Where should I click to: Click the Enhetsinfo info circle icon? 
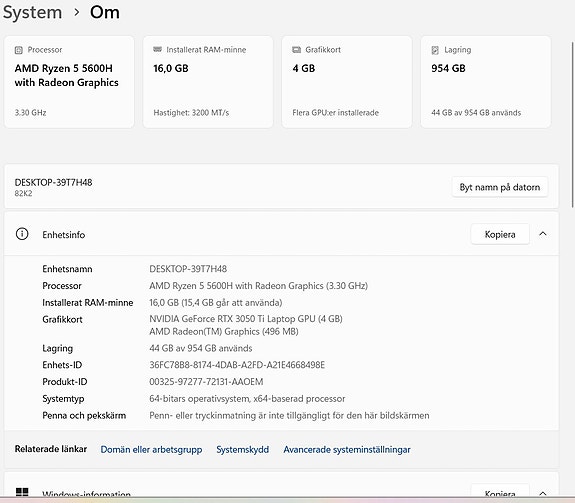point(22,234)
